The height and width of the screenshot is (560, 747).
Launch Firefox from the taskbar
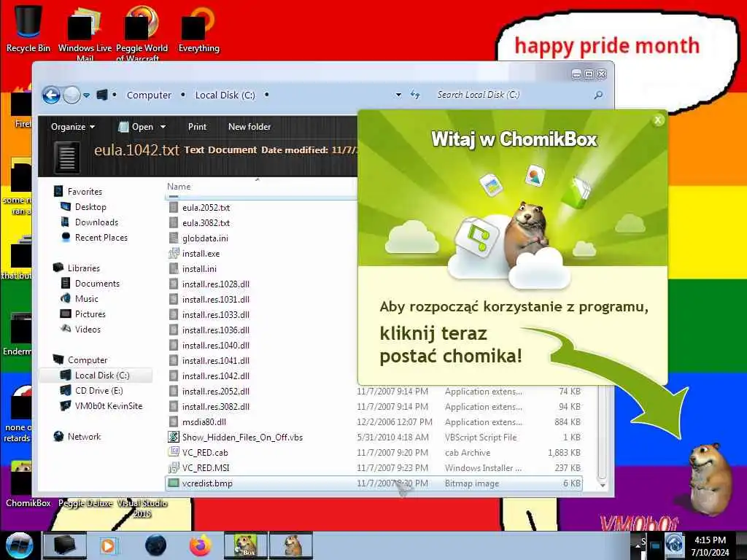201,545
